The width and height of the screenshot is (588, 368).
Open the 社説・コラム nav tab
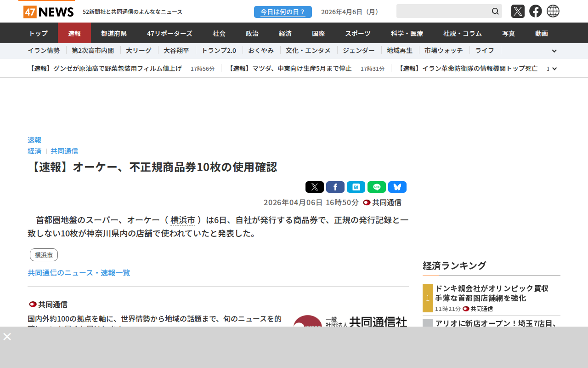pos(463,33)
